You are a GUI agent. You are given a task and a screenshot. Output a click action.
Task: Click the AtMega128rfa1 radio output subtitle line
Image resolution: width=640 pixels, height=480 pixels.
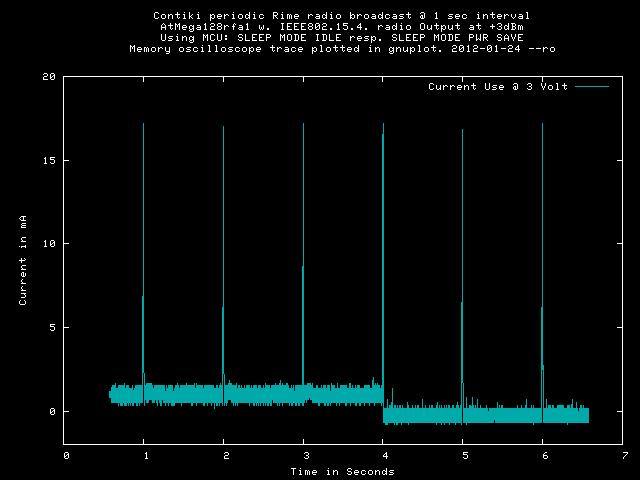tap(342, 27)
